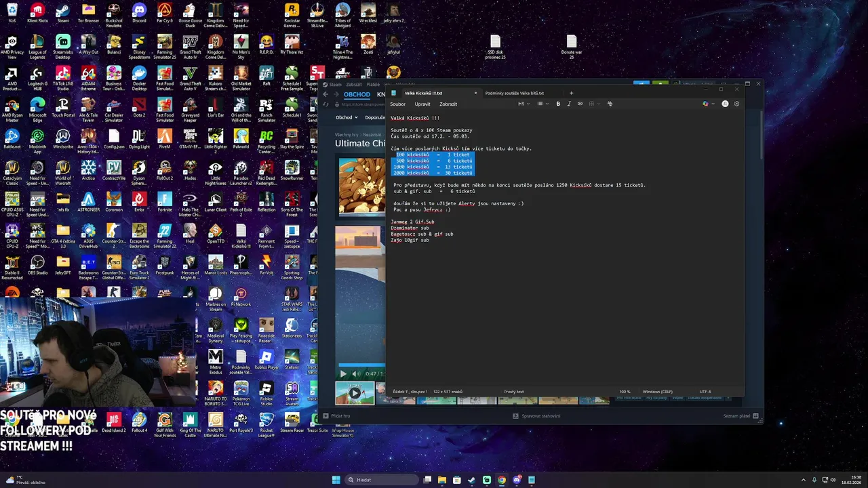The height and width of the screenshot is (488, 868).
Task: Open Seznam přátel in Steam
Action: [x=739, y=415]
